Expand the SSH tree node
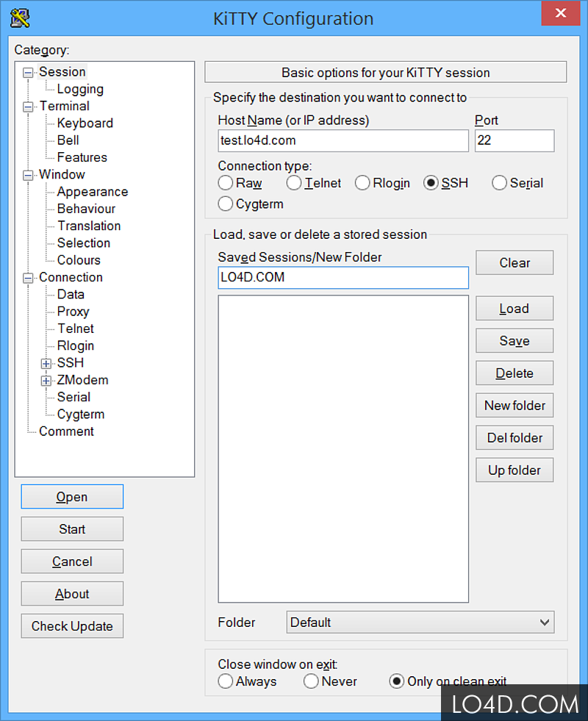 pos(46,364)
